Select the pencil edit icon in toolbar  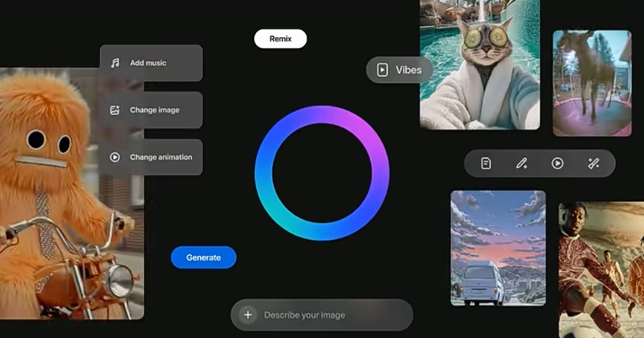(522, 163)
